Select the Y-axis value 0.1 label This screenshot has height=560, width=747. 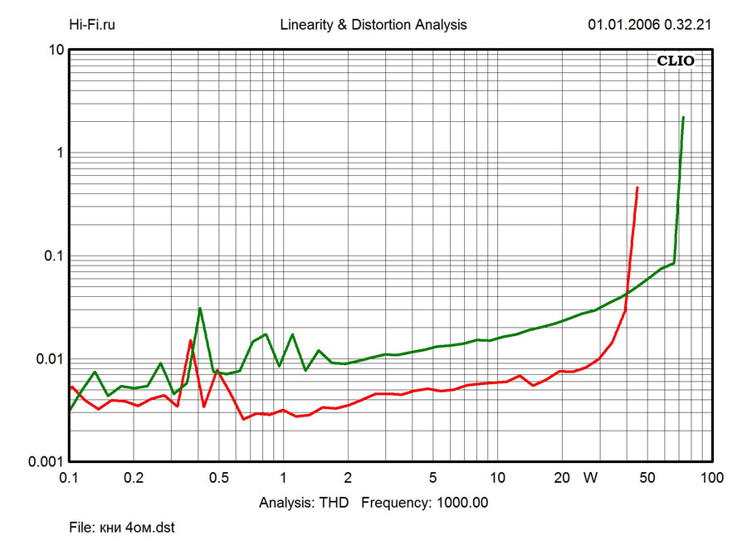[54, 256]
